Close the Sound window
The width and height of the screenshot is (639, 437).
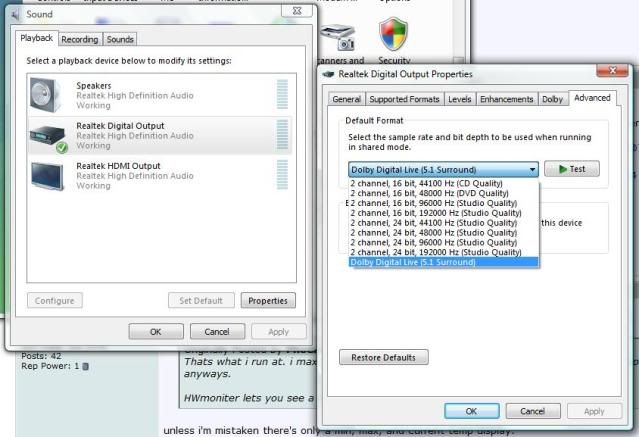297,11
